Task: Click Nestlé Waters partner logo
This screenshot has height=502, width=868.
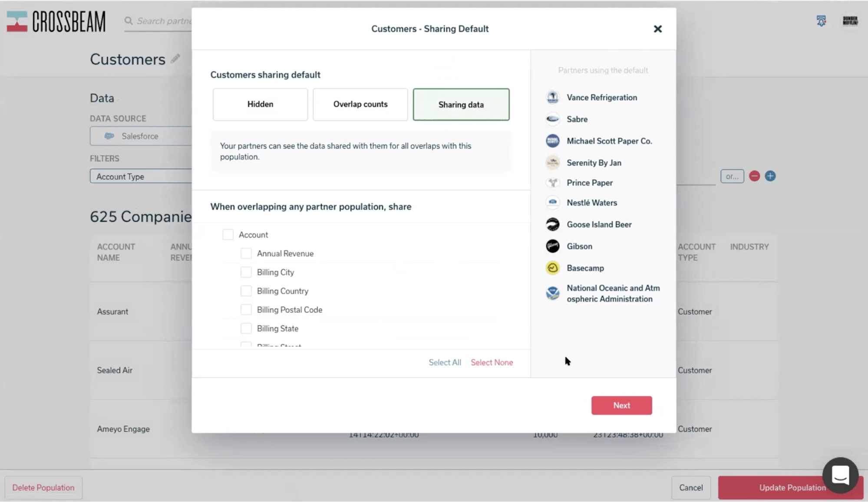Action: coord(552,203)
